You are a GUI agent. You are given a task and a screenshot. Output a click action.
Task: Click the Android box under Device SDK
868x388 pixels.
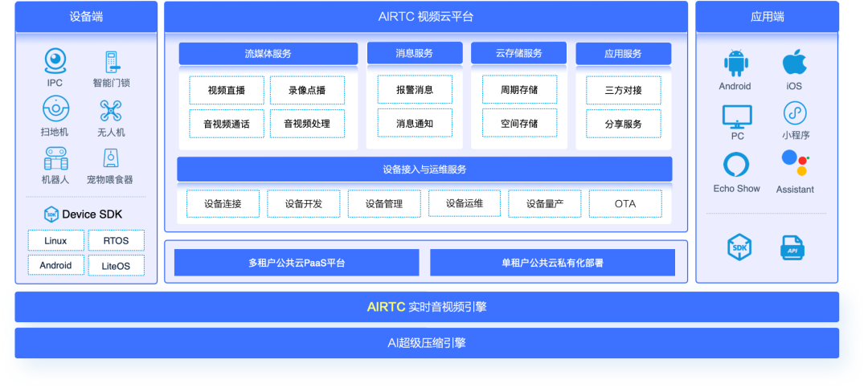(x=56, y=265)
